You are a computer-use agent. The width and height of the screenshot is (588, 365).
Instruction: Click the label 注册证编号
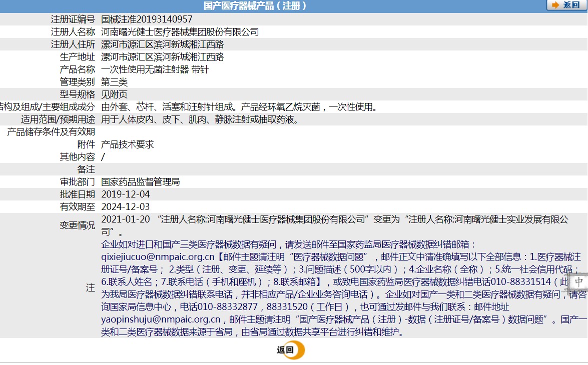click(73, 19)
